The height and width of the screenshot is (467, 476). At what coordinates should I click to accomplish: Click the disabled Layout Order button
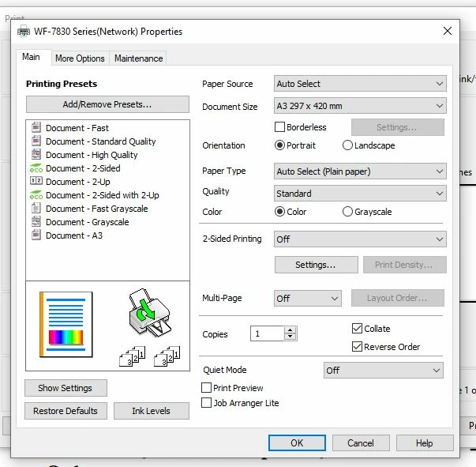coord(398,298)
